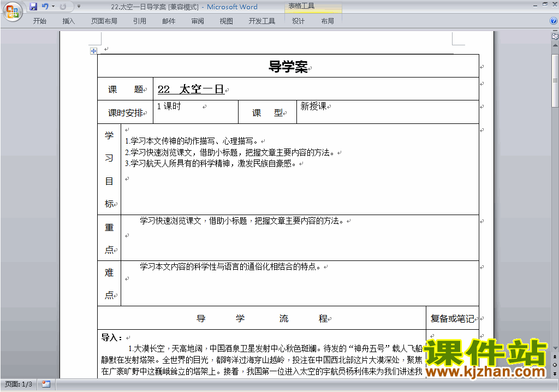
Task: Click the 课 题 label cell
Action: point(126,89)
